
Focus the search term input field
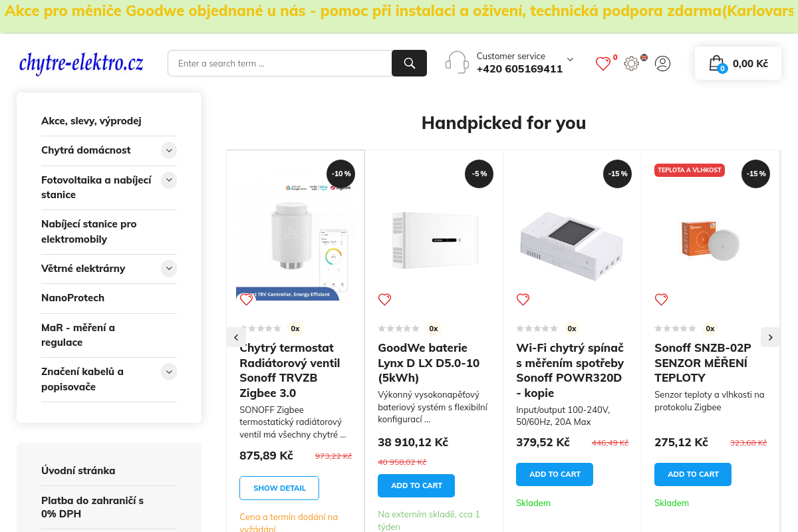[280, 63]
